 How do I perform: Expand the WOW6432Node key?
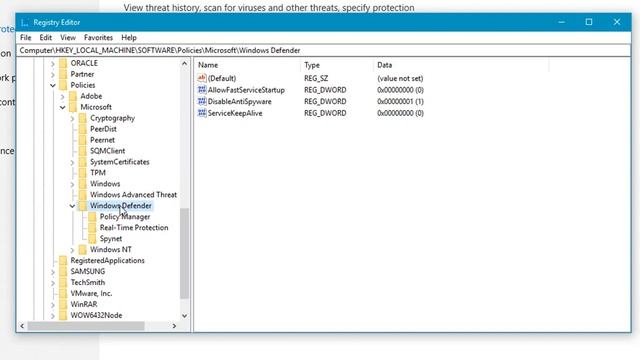(x=53, y=316)
